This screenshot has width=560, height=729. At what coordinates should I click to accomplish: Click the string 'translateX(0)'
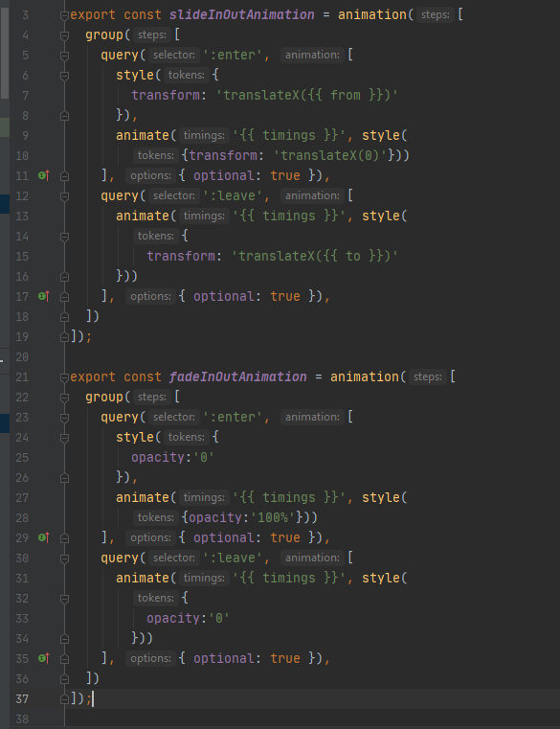(x=330, y=155)
